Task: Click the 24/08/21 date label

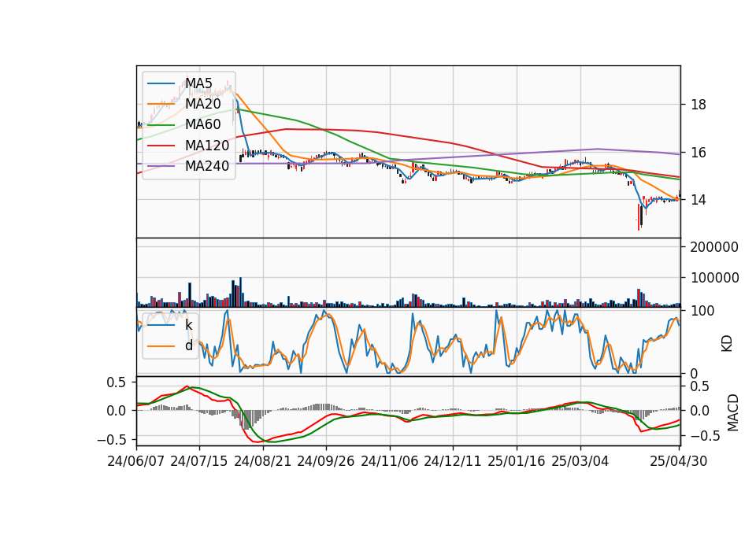Action: pos(263,461)
